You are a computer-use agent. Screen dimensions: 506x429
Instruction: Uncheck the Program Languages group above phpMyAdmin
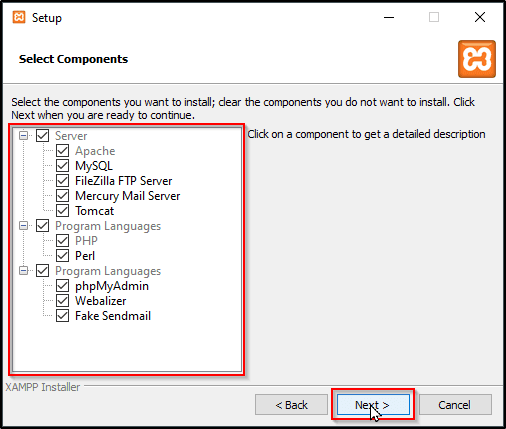click(x=42, y=271)
